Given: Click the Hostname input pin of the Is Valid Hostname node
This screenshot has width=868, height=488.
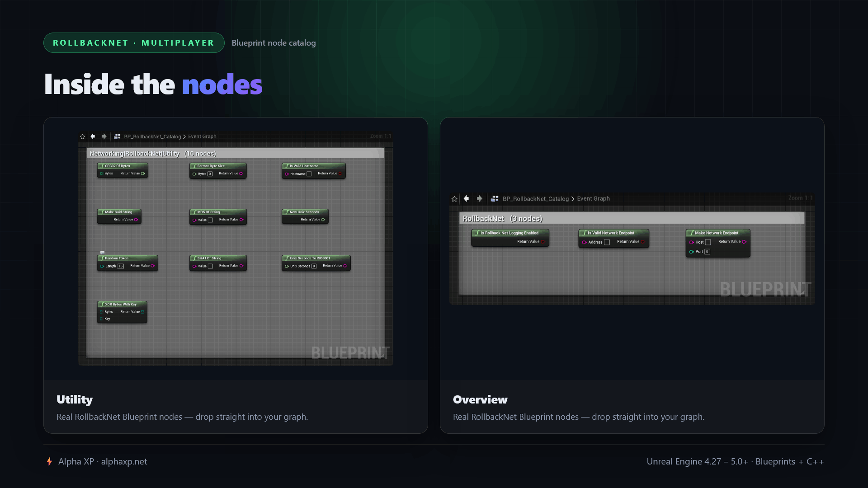Looking at the screenshot, I should pos(287,174).
